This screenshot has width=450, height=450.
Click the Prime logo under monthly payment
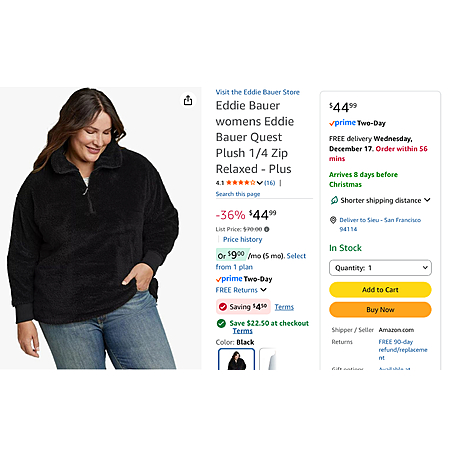244,279
